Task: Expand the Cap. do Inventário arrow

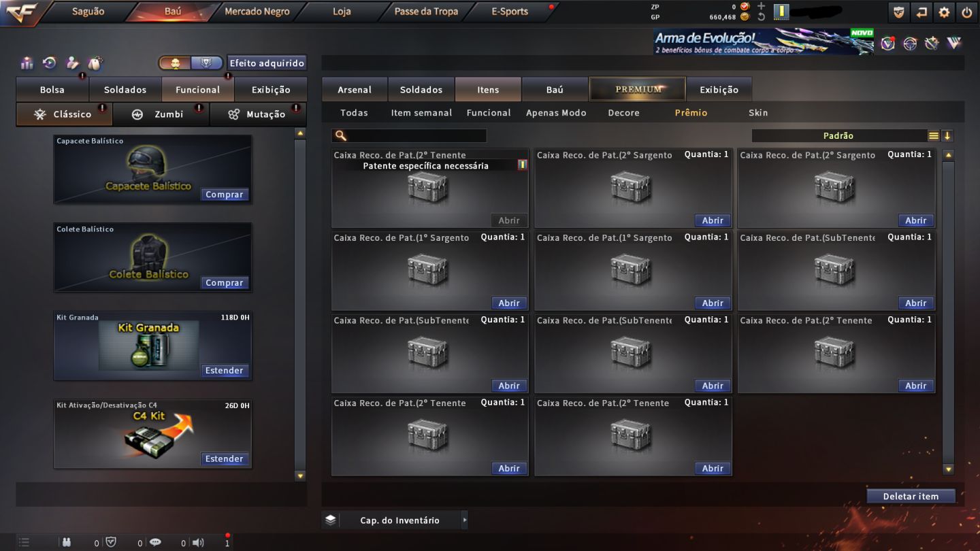Action: coord(465,520)
